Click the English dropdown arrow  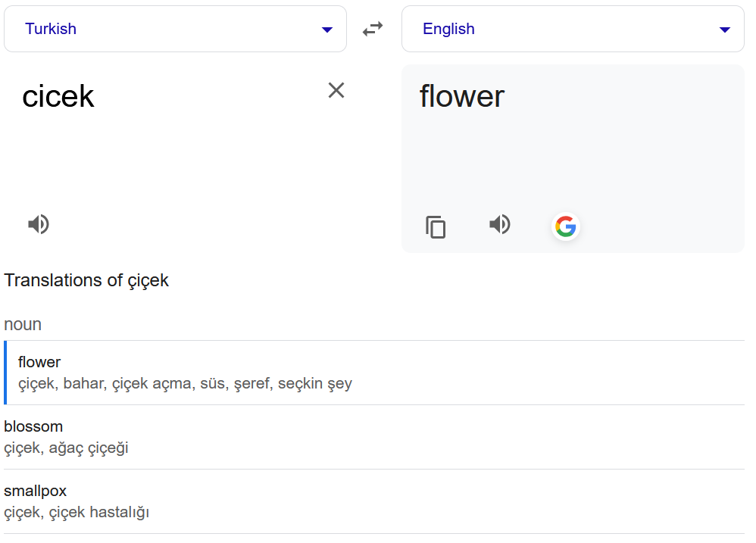pos(725,30)
